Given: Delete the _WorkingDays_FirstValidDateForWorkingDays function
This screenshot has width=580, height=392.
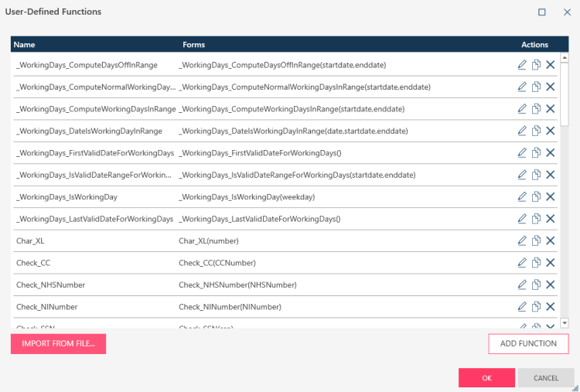Looking at the screenshot, I should [551, 153].
